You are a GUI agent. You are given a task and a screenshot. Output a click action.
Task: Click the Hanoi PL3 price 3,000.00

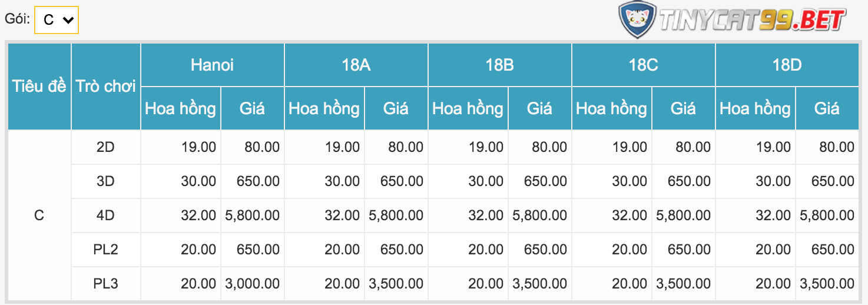pos(252,284)
